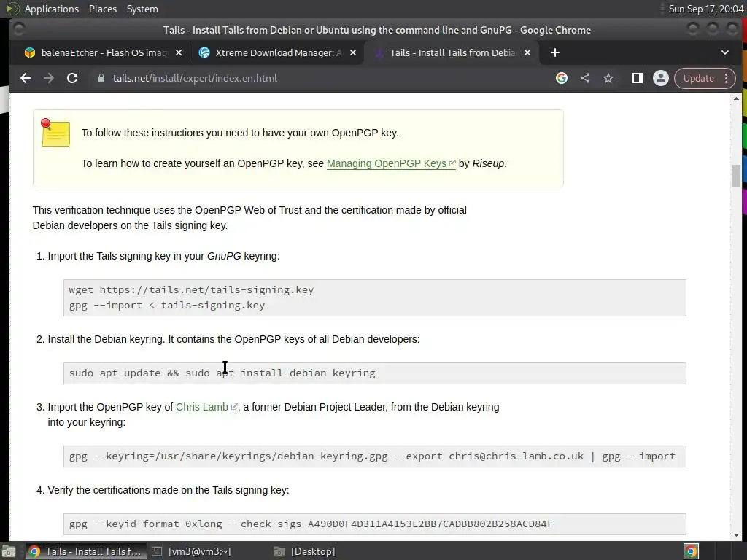
Task: Close the Xtreme Download Manager tab
Action: [353, 52]
